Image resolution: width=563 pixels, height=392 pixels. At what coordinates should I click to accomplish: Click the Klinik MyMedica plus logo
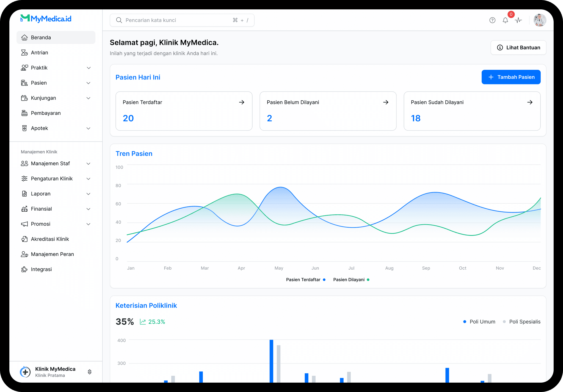point(25,372)
